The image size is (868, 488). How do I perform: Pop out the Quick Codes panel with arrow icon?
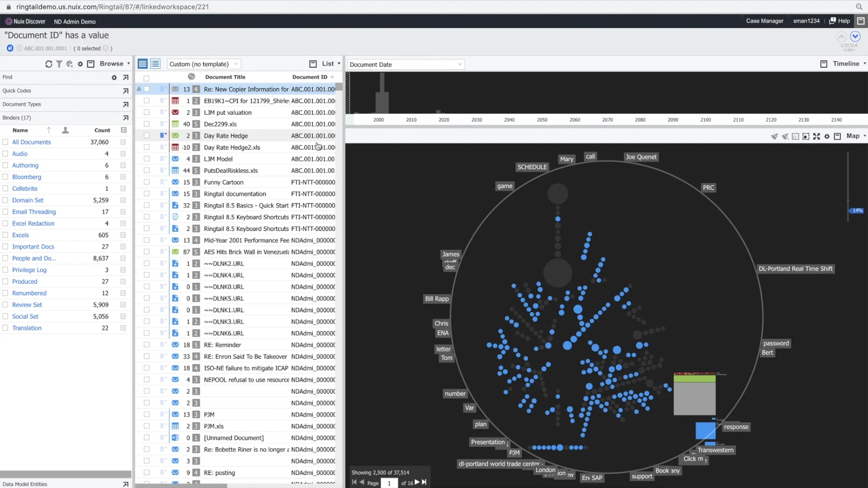(126, 91)
